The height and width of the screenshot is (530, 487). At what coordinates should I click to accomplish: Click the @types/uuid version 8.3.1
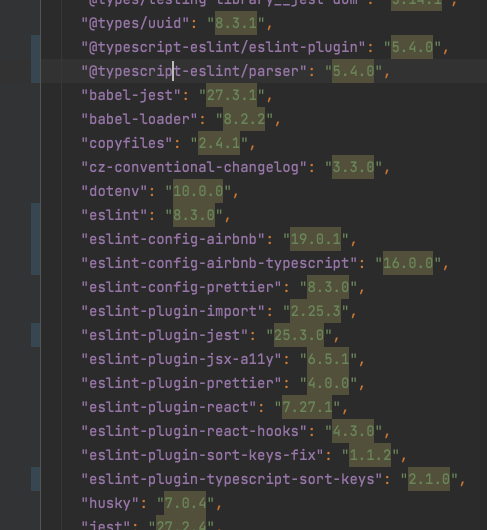point(236,23)
